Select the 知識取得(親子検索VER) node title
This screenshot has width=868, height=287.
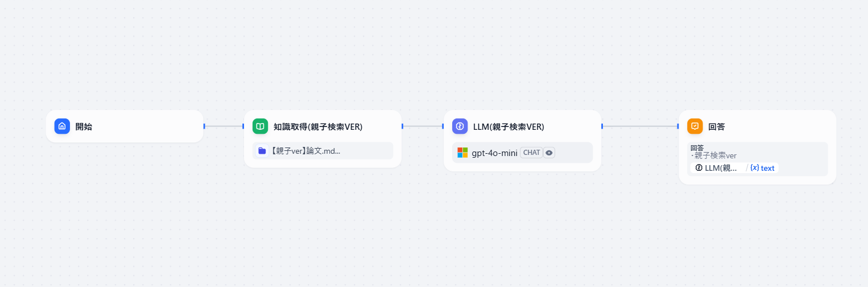point(318,126)
